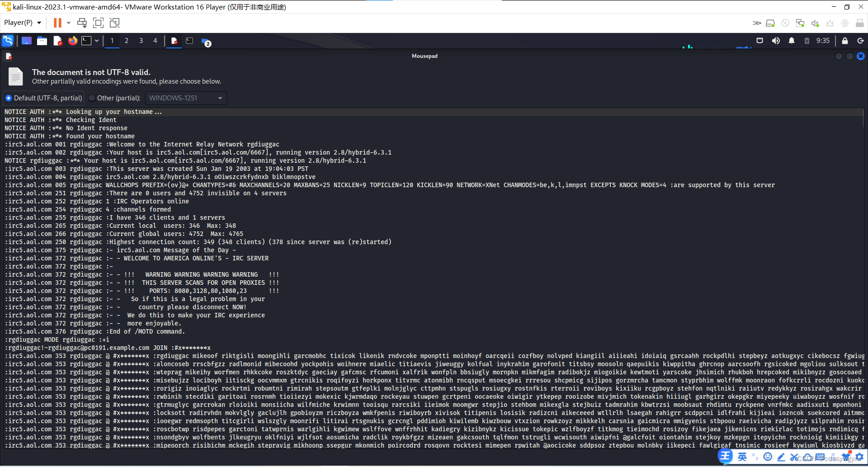Click the 'Welcome to the Internet Relay Network' line
Image resolution: width=868 pixels, height=467 pixels.
point(142,144)
